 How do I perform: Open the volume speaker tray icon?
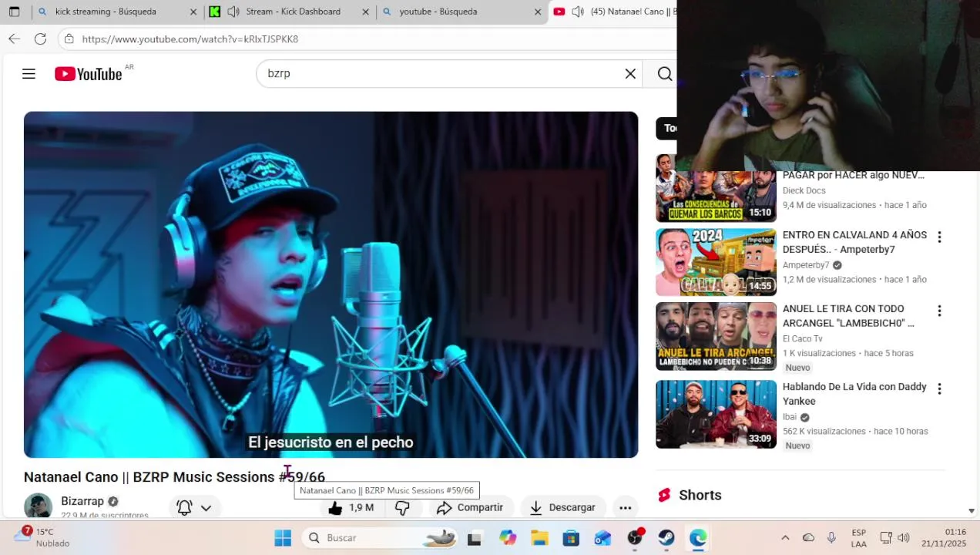click(x=904, y=538)
